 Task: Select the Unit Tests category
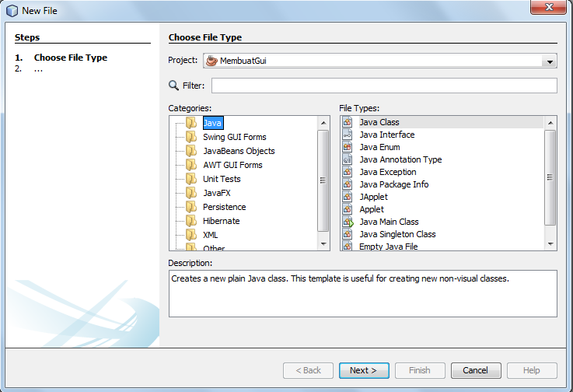click(x=222, y=179)
